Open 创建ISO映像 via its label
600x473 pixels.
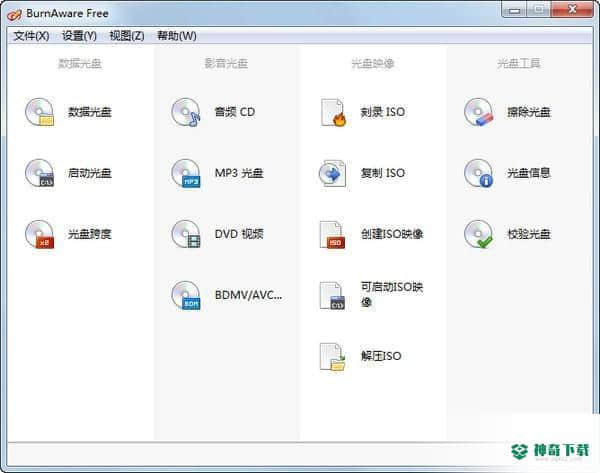392,234
